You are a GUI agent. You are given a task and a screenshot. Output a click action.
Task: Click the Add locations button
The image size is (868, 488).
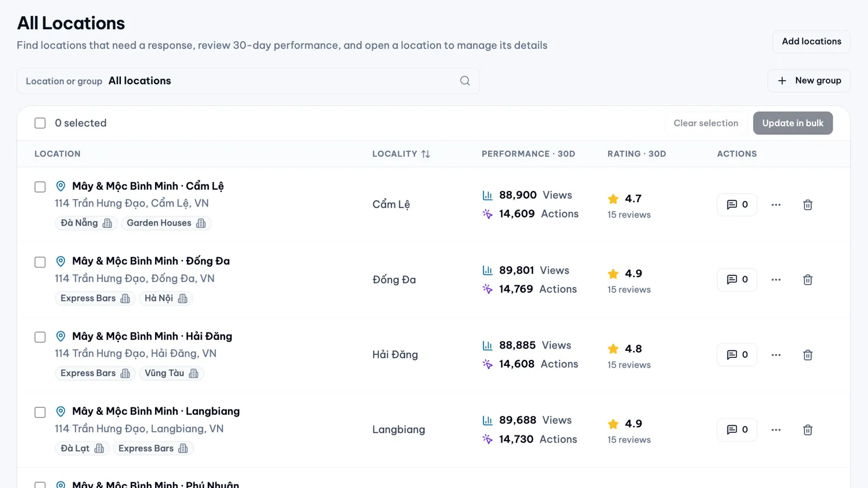click(x=812, y=42)
